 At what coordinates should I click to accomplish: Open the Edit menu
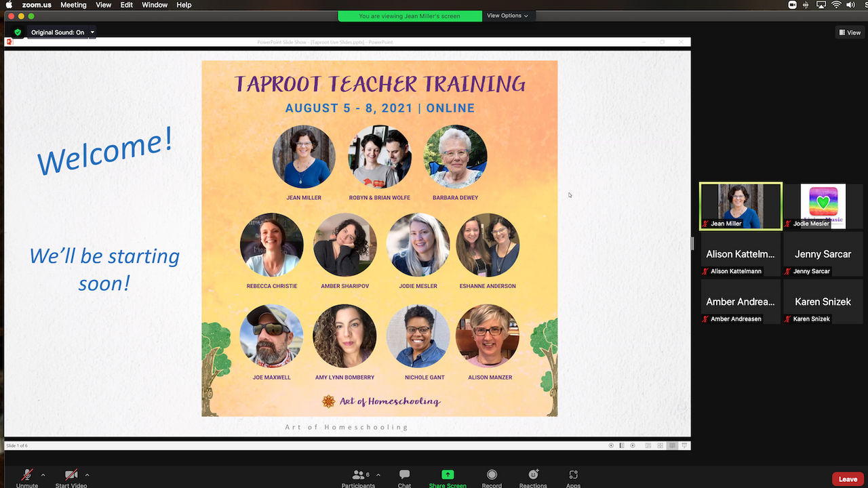click(127, 5)
